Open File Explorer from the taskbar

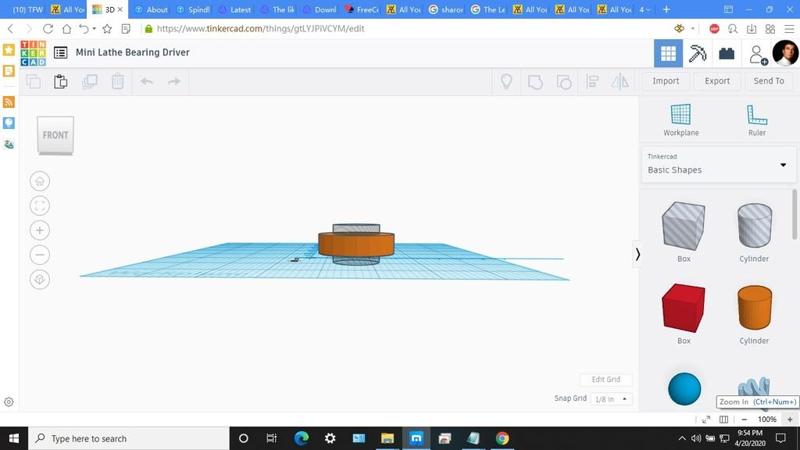pos(387,438)
